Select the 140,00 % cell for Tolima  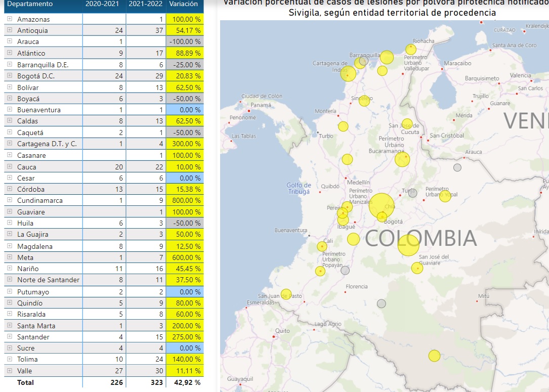click(x=185, y=360)
